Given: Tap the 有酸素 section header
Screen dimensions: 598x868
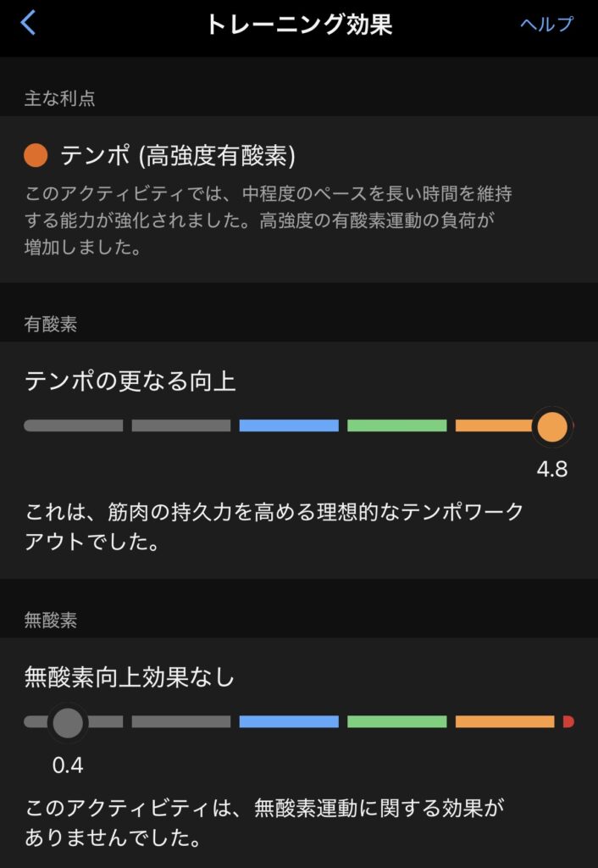Looking at the screenshot, I should (51, 324).
